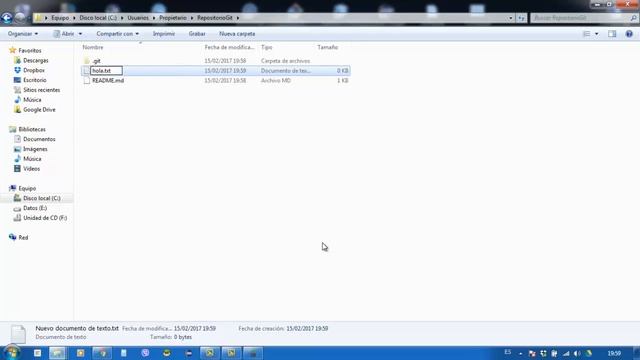
Task: Open Dropbox in the sidebar
Action: click(34, 70)
